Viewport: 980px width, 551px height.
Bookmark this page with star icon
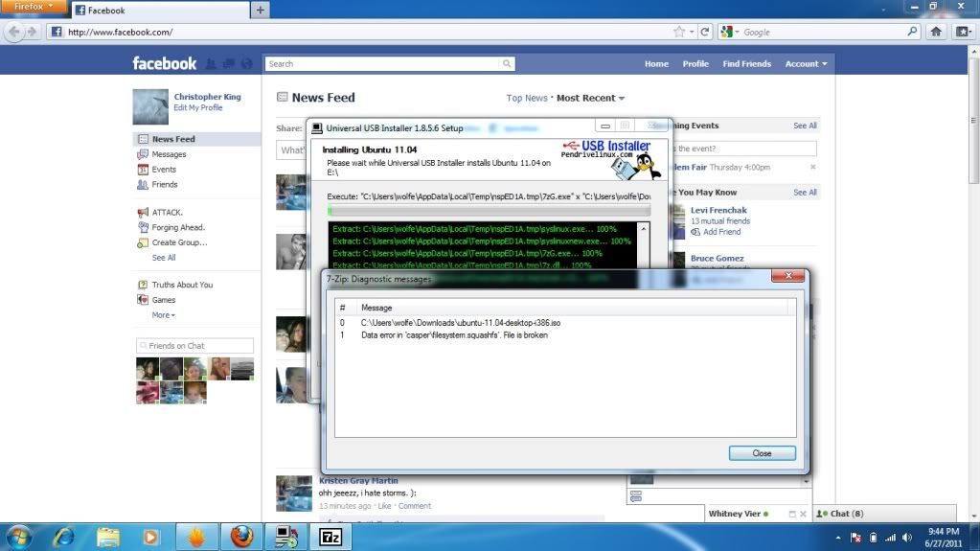pyautogui.click(x=679, y=32)
